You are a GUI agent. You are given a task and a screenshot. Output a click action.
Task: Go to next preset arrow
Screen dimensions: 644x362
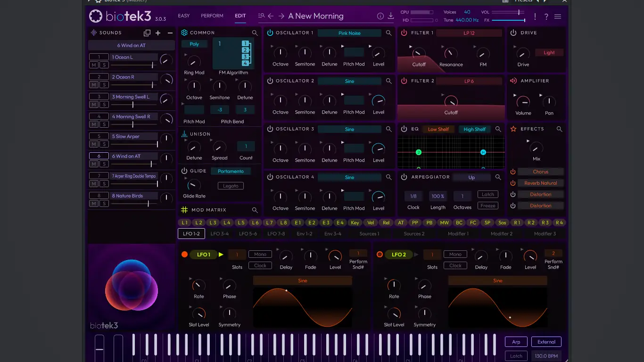tap(281, 16)
